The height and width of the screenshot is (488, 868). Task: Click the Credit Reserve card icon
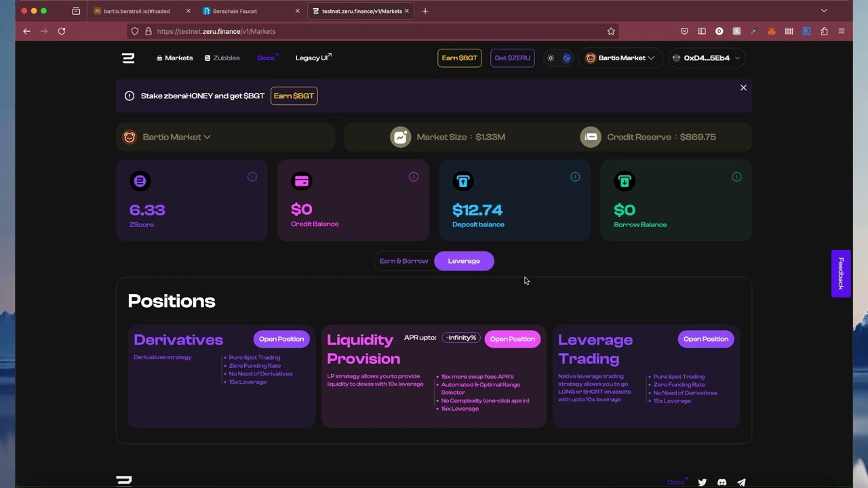[x=591, y=137]
